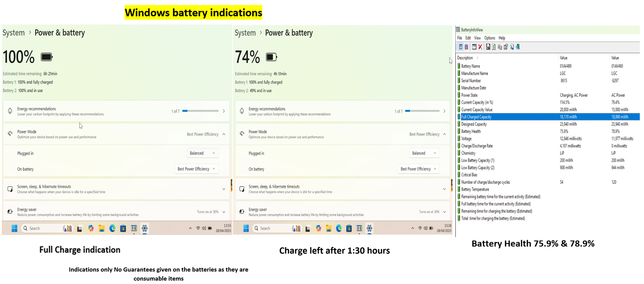Click the Refresh icon in BatteryInfoView toolbar
This screenshot has width=644, height=284.
pyautogui.click(x=494, y=47)
